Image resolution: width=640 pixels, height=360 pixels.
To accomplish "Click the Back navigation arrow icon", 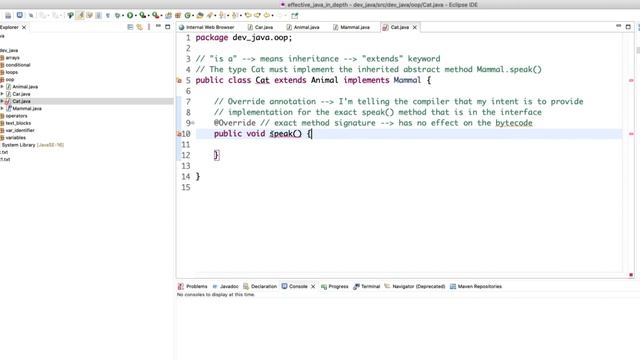I will (267, 15).
